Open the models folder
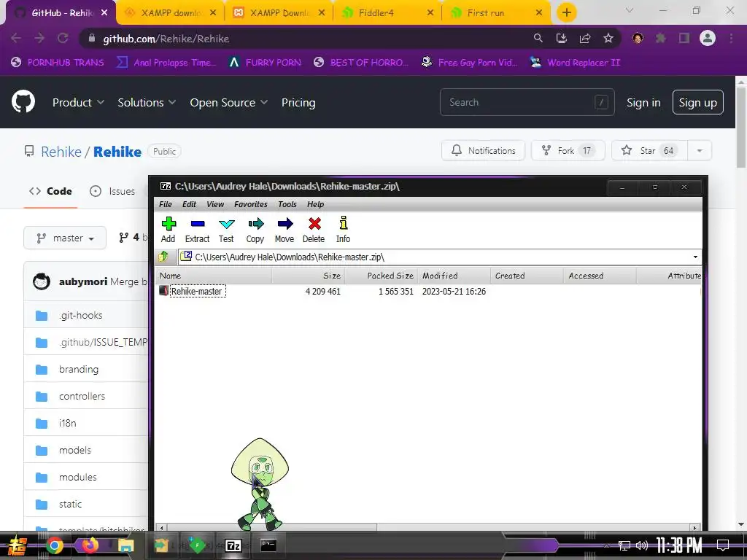747x560 pixels. pyautogui.click(x=75, y=450)
